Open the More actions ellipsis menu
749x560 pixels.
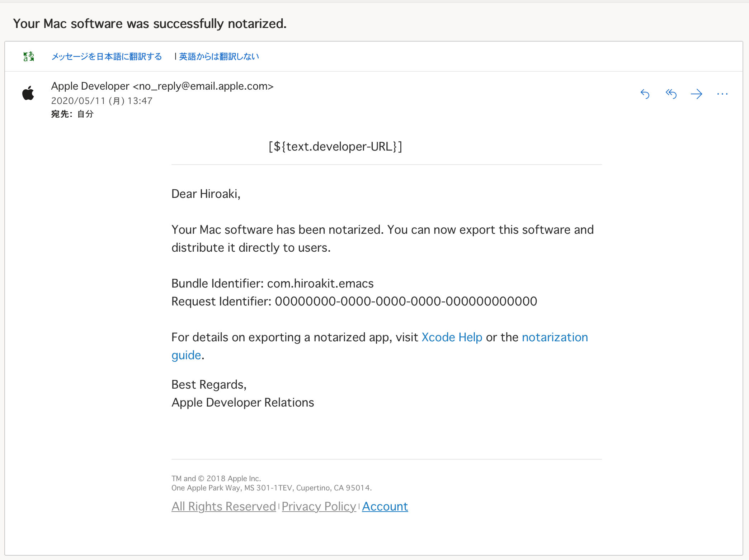722,94
